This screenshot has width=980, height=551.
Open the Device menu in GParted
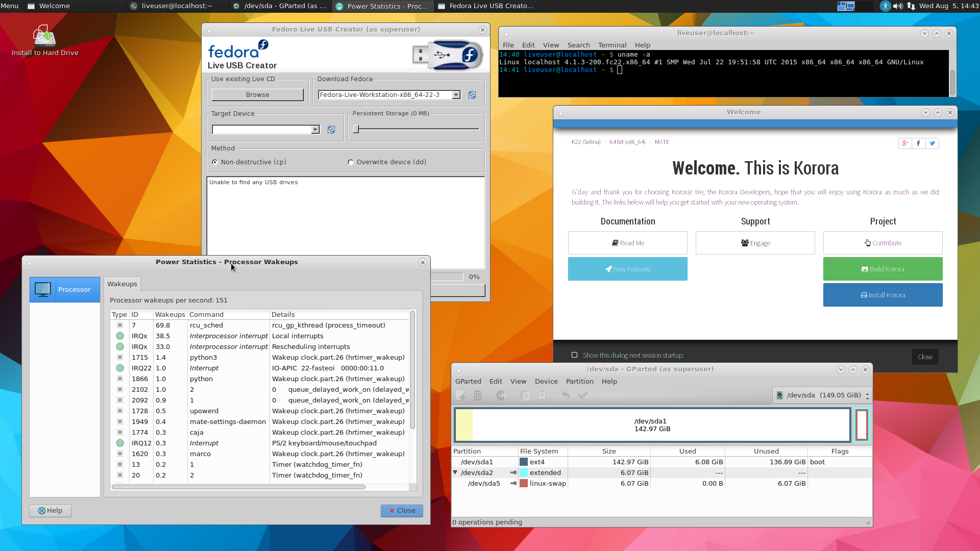point(546,381)
